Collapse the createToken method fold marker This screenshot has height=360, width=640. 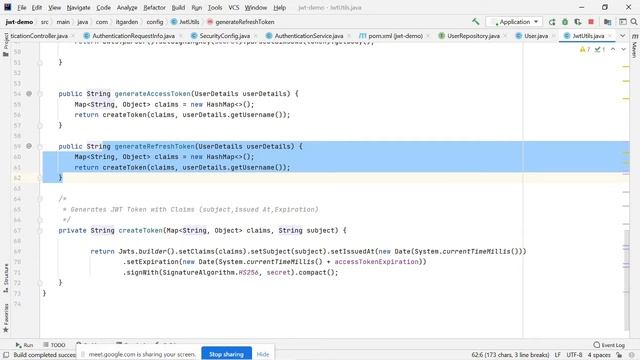tap(40, 231)
